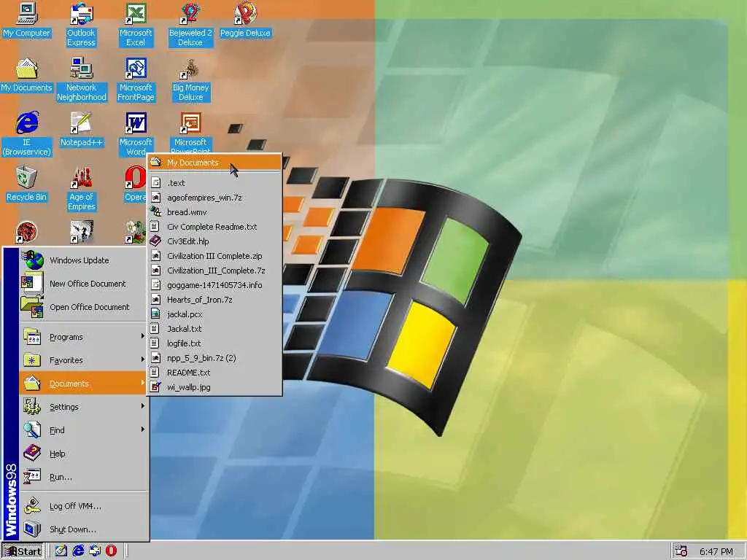Open the .text recent document

214,183
